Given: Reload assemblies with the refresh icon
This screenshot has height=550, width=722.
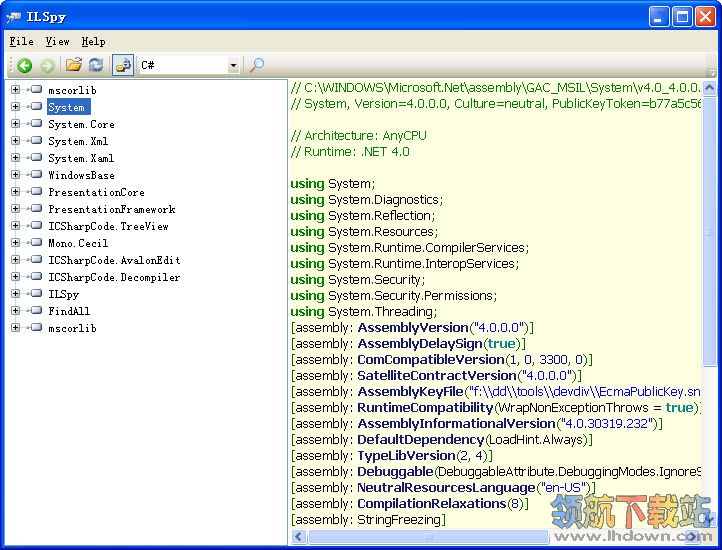Looking at the screenshot, I should coord(96,65).
